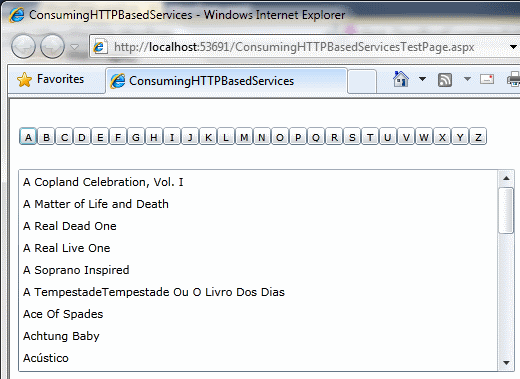
Task: Select 'Ace Of Spades' album
Action: [x=258, y=314]
